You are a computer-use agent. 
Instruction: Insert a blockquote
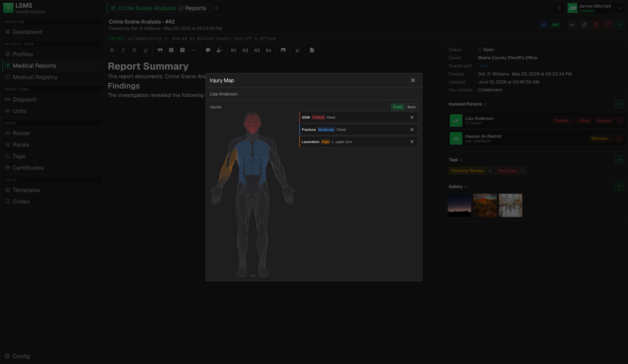[160, 50]
